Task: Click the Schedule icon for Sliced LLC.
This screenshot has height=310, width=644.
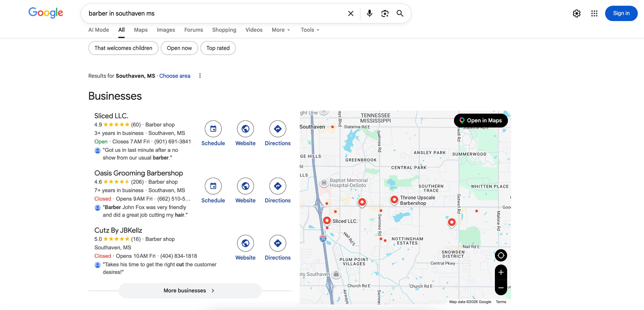Action: [213, 129]
